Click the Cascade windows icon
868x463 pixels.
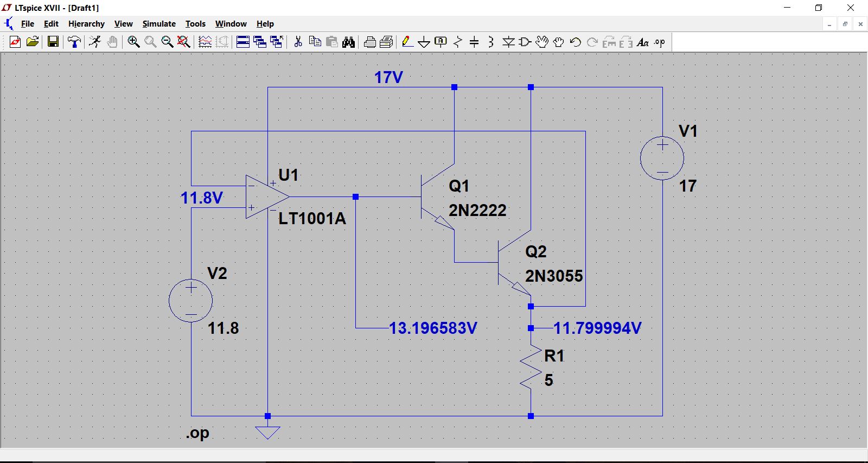coord(260,42)
